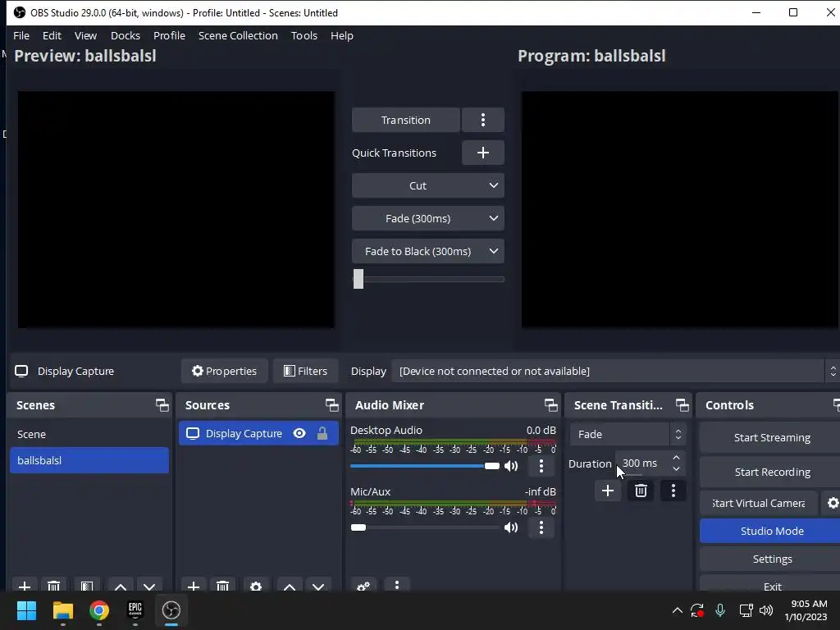
Task: Open the Scene Collection menu
Action: point(238,35)
